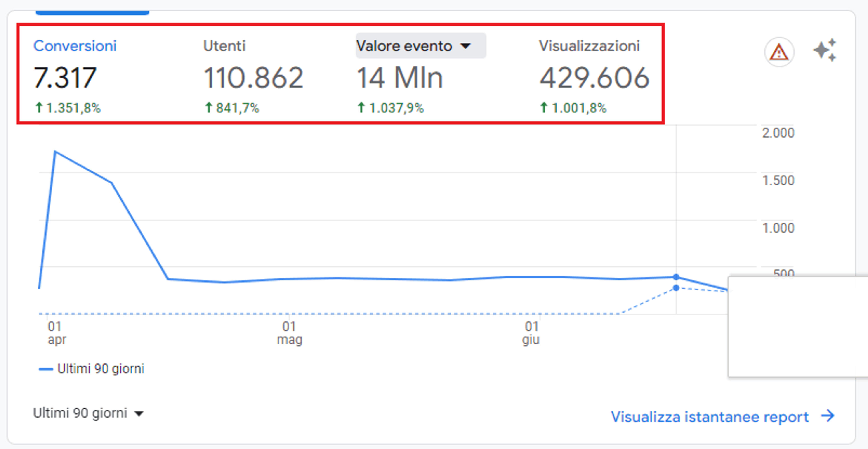868x449 pixels.
Task: Click the green up arrow under Visualizzazioni
Action: tap(544, 108)
